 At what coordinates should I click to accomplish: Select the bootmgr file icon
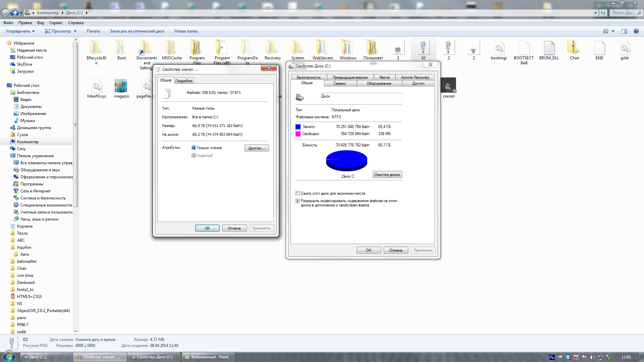point(498,48)
